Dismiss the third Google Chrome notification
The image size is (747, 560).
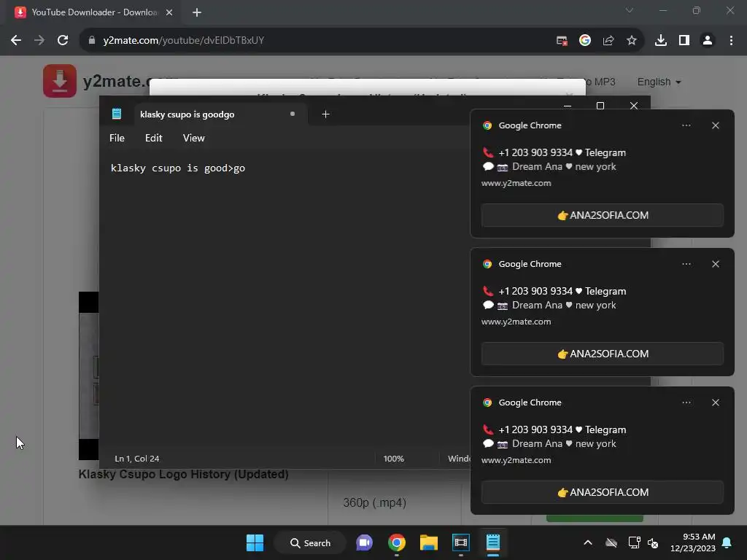click(716, 402)
